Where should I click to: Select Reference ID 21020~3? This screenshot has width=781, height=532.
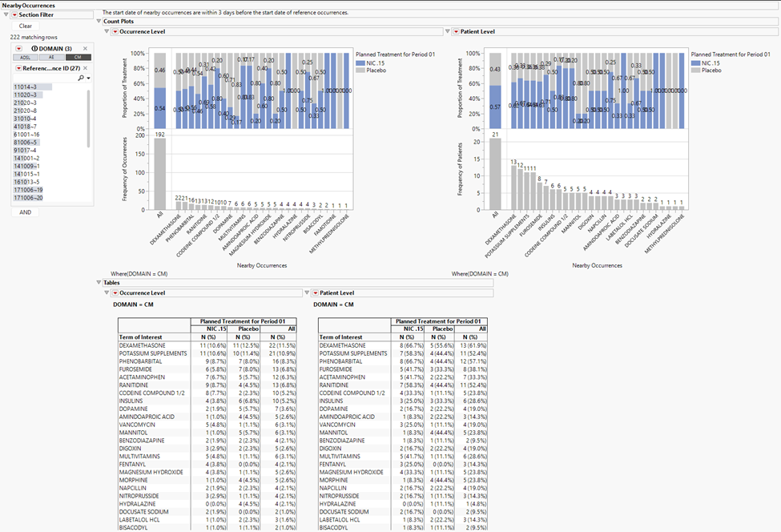[x=25, y=103]
